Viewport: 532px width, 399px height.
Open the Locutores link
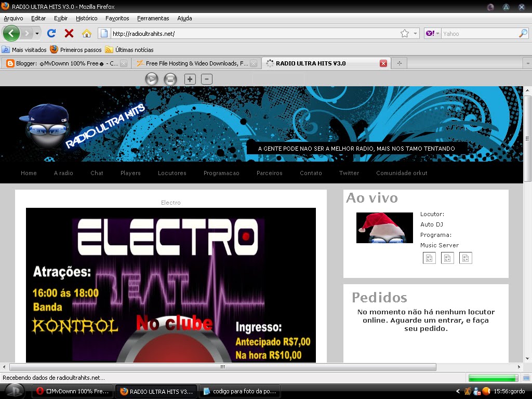click(x=172, y=173)
